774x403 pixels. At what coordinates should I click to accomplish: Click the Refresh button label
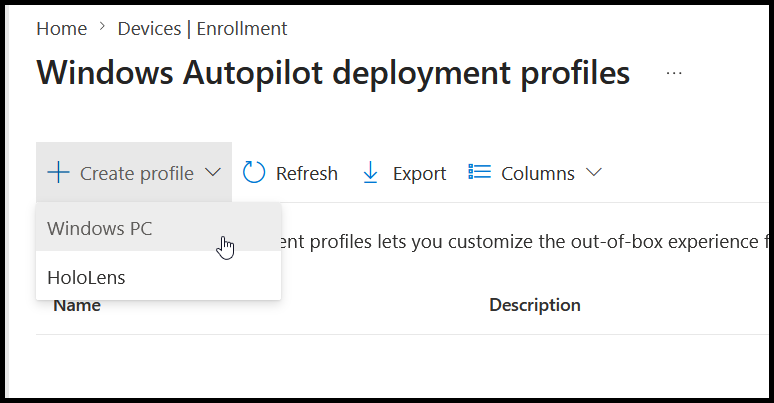[x=307, y=173]
